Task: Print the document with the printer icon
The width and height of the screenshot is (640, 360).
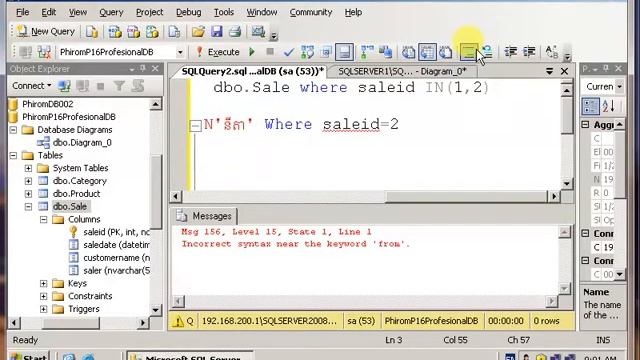Action: click(x=235, y=31)
